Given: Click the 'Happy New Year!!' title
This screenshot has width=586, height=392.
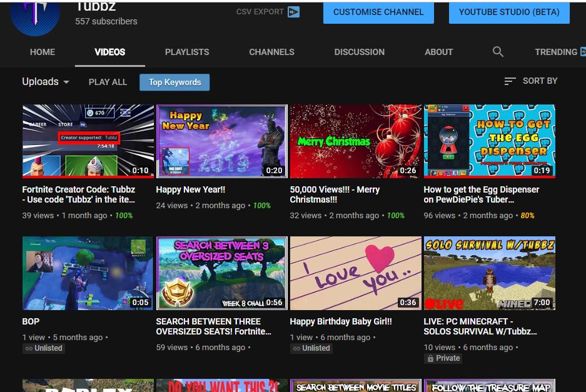Looking at the screenshot, I should (191, 189).
